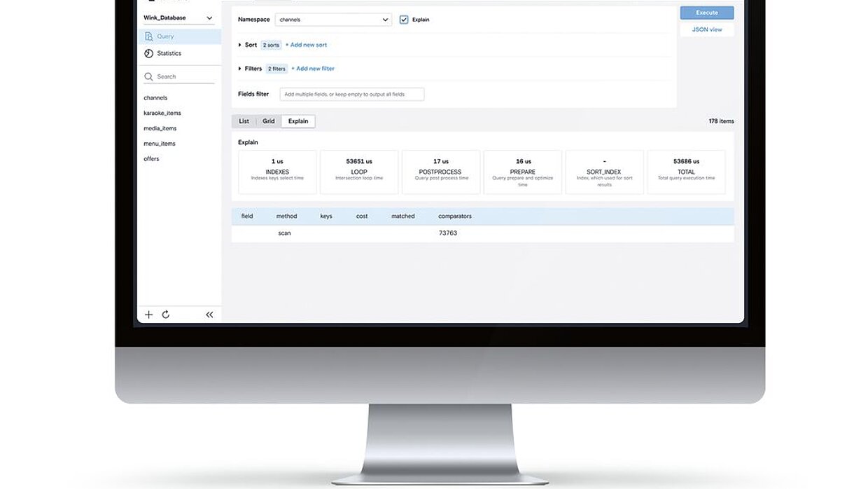Click the Add new sort link

click(306, 45)
